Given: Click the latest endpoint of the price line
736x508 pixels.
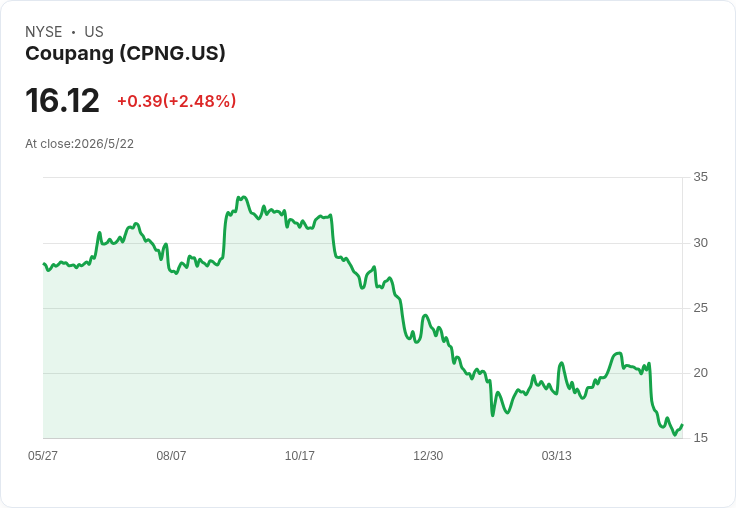Looking at the screenshot, I should click(682, 425).
